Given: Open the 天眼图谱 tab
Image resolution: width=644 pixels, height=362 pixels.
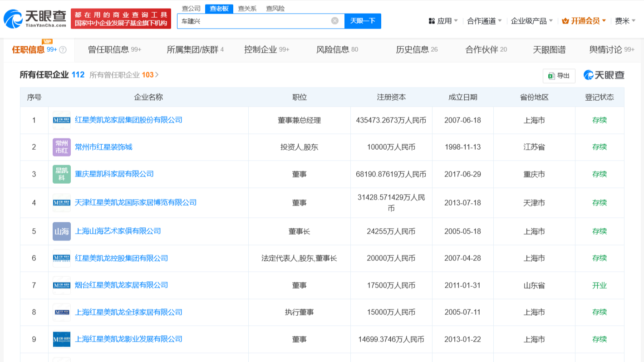Looking at the screenshot, I should coord(549,49).
